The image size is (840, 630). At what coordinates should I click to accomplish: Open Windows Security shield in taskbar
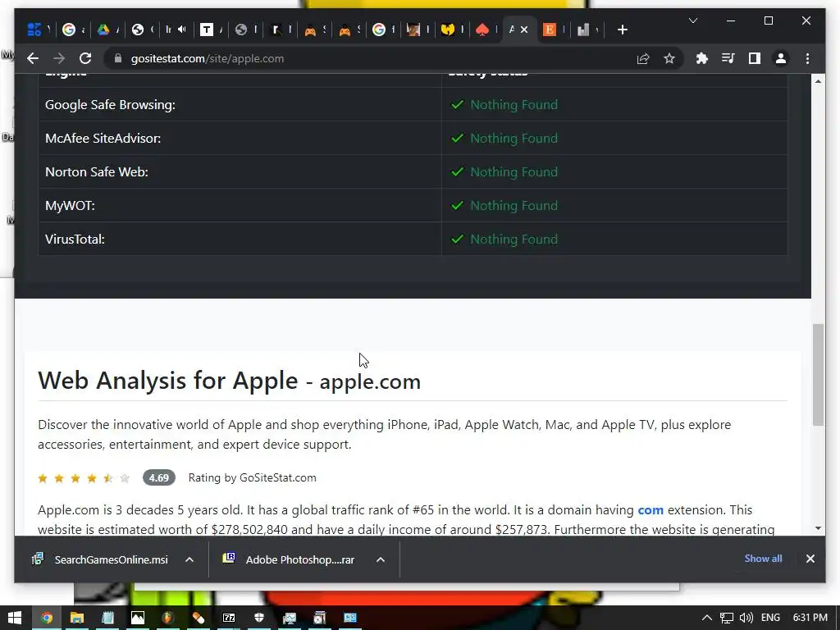[x=259, y=618]
